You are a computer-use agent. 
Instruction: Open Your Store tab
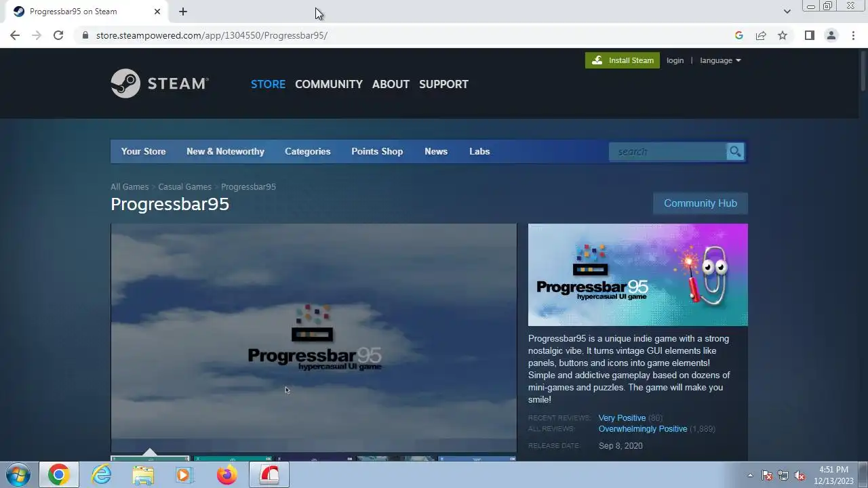tap(143, 151)
